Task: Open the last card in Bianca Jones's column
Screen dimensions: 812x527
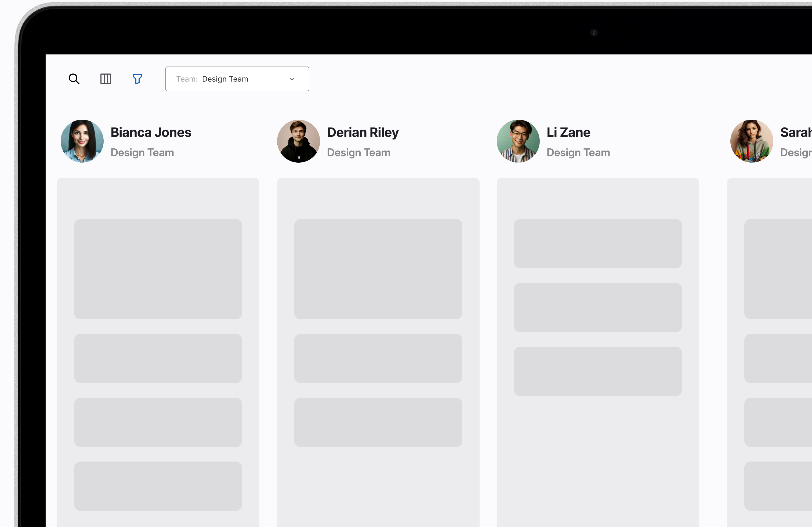Action: coord(158,486)
